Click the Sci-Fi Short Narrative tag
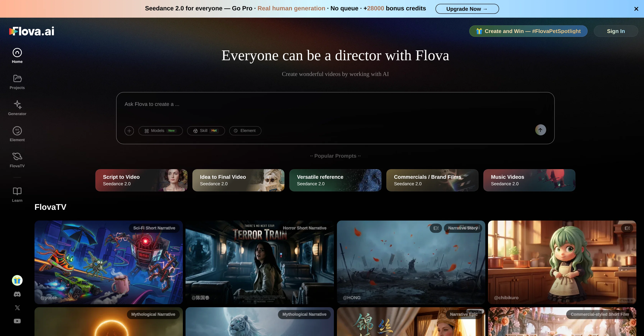Image resolution: width=644 pixels, height=336 pixels. [154, 228]
